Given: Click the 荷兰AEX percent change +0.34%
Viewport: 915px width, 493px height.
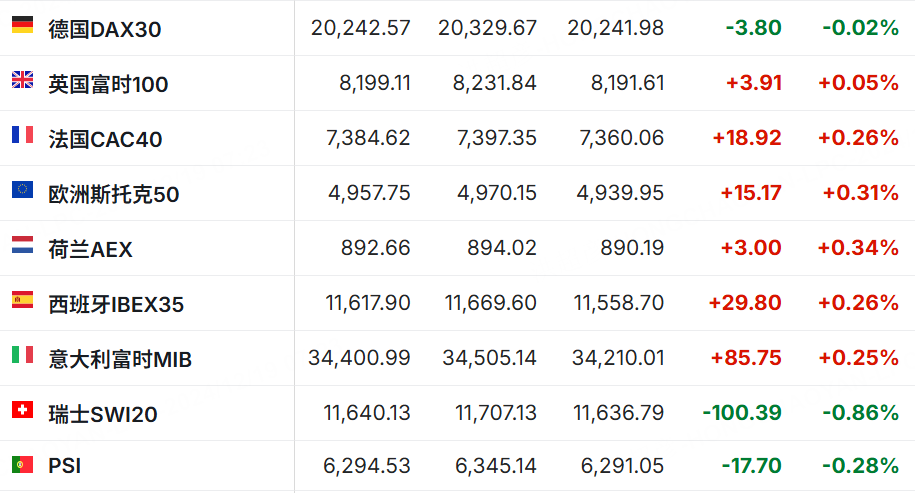Looking at the screenshot, I should pos(858,247).
